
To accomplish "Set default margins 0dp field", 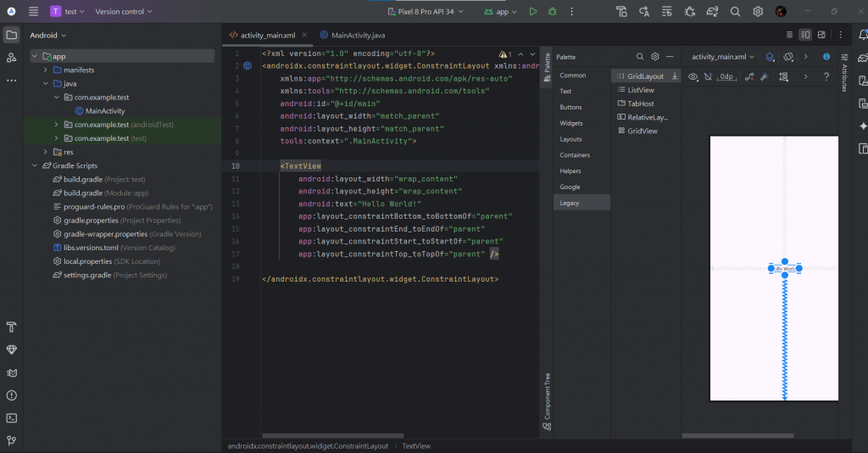I will (726, 76).
